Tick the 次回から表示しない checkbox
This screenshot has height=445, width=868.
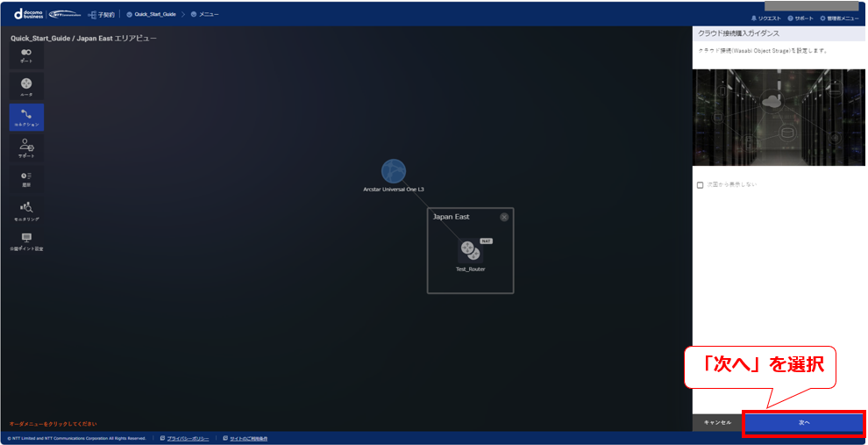pyautogui.click(x=701, y=184)
